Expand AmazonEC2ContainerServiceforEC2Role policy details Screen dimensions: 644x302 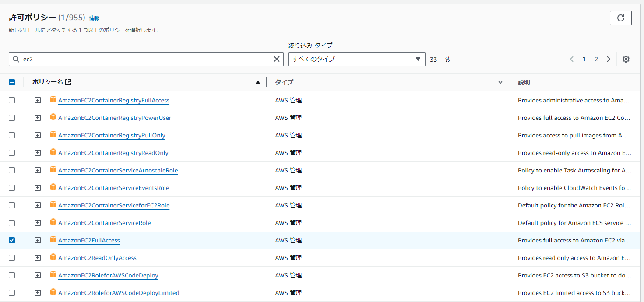click(38, 205)
